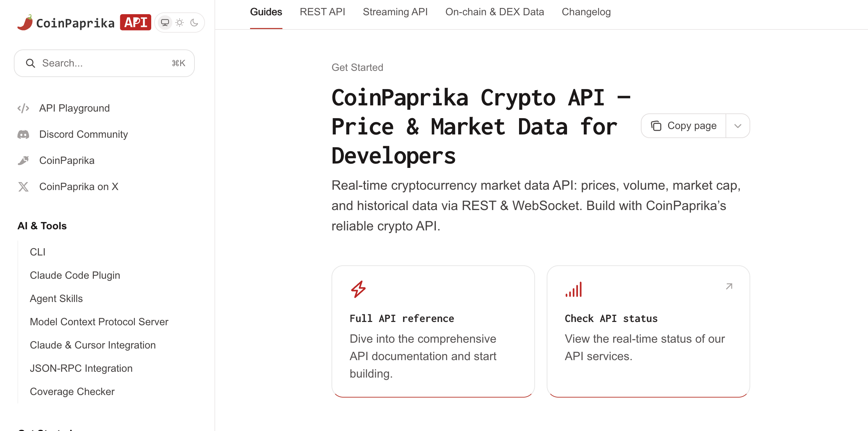Click the ⌘K shortcut hint

coord(178,63)
